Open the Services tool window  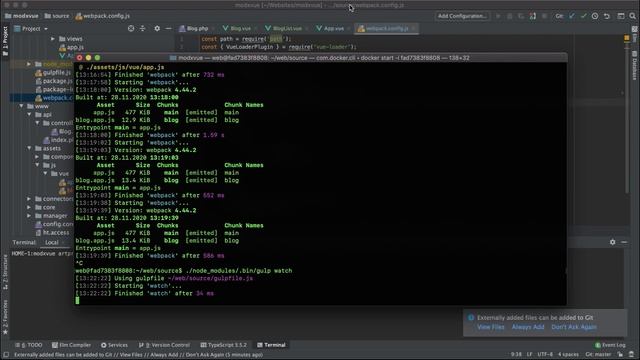(114, 345)
